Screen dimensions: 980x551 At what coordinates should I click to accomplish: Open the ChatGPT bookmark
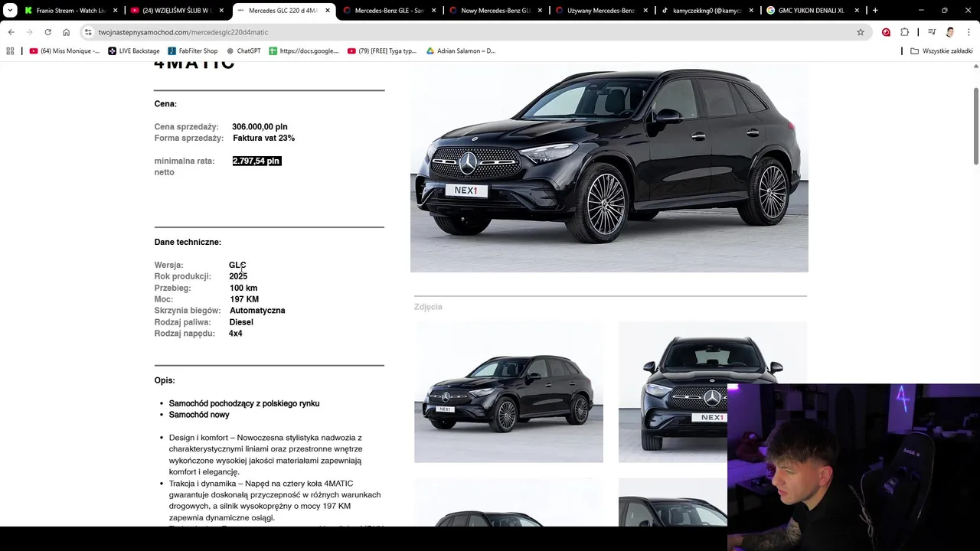[x=243, y=51]
